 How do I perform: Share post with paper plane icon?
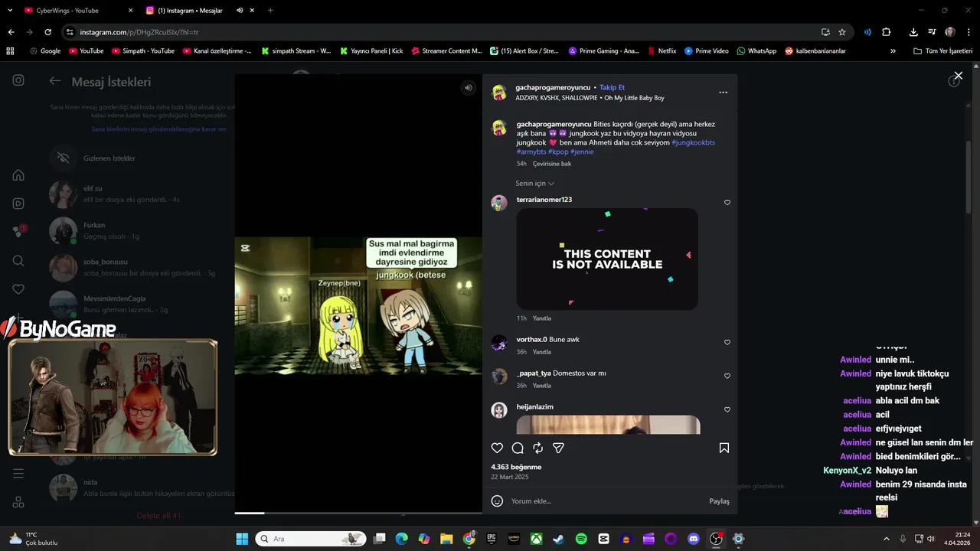point(559,448)
